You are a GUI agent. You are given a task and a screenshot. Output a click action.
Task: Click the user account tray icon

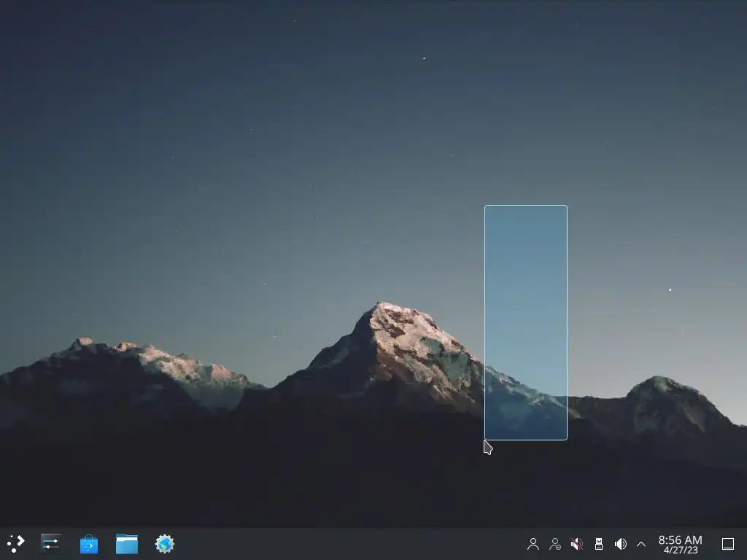533,544
